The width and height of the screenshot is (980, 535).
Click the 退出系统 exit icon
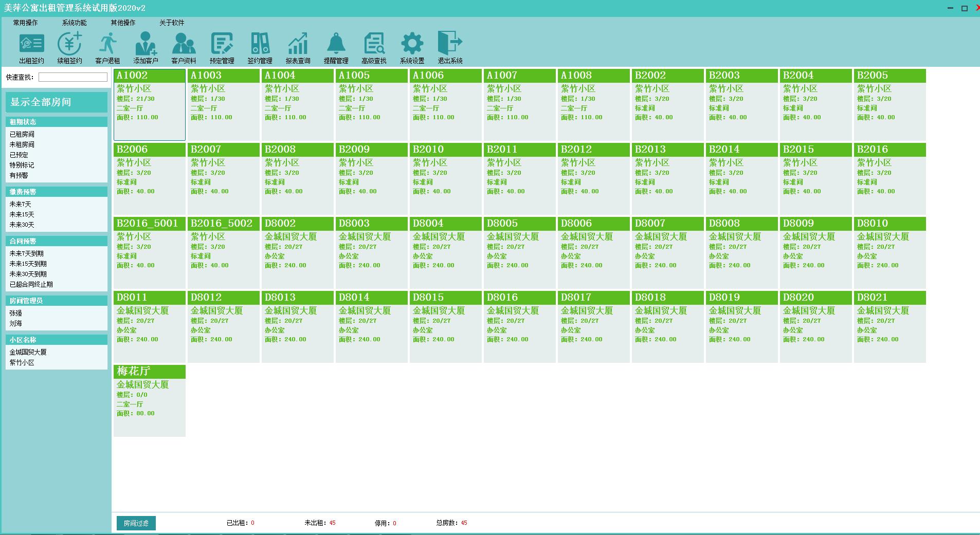pyautogui.click(x=450, y=48)
